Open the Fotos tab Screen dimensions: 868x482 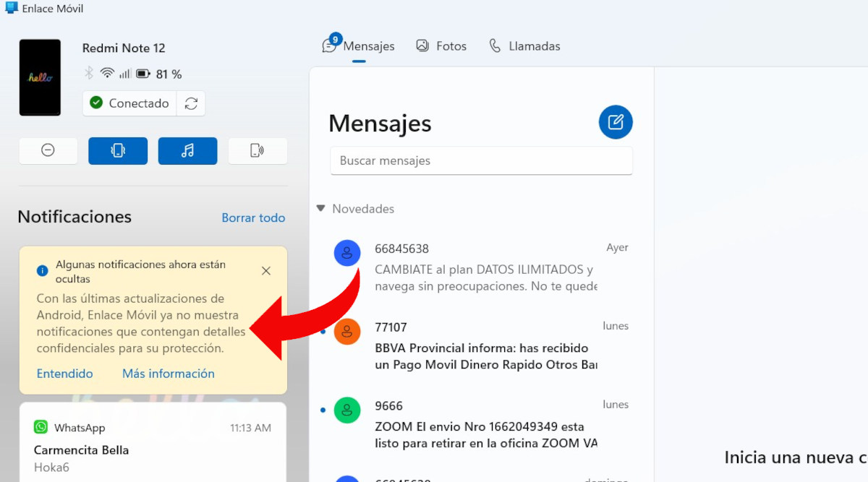coord(441,46)
